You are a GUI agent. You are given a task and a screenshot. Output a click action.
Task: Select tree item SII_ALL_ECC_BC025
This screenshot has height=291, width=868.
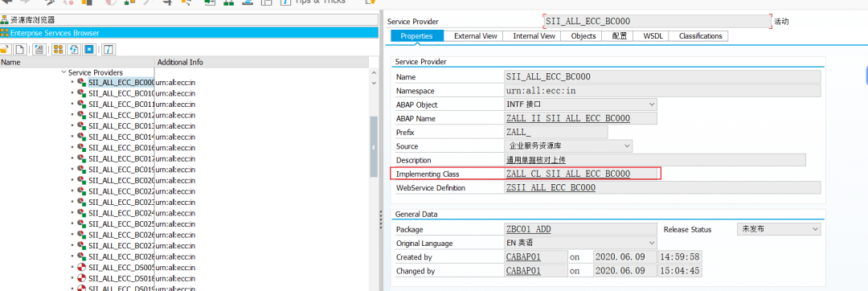[121, 223]
